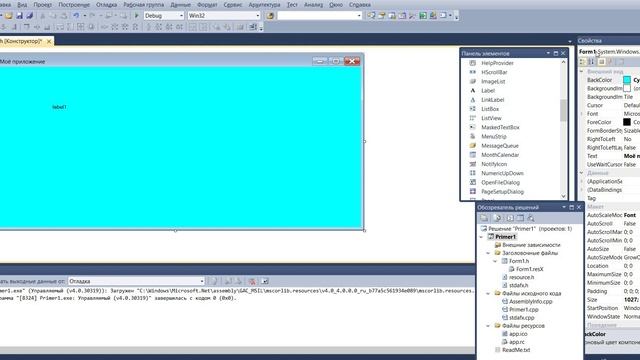The width and height of the screenshot is (640, 360).
Task: Collapse the Файлы ресурсов folder
Action: tap(488, 326)
